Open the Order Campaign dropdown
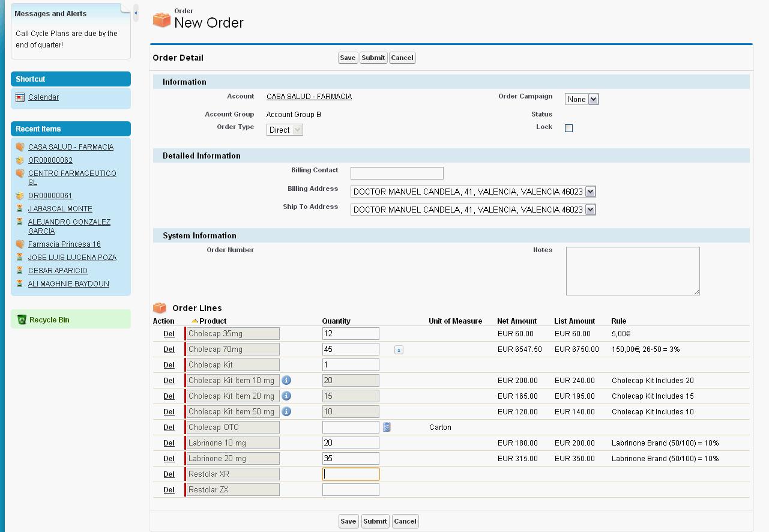The width and height of the screenshot is (769, 532). pos(581,99)
